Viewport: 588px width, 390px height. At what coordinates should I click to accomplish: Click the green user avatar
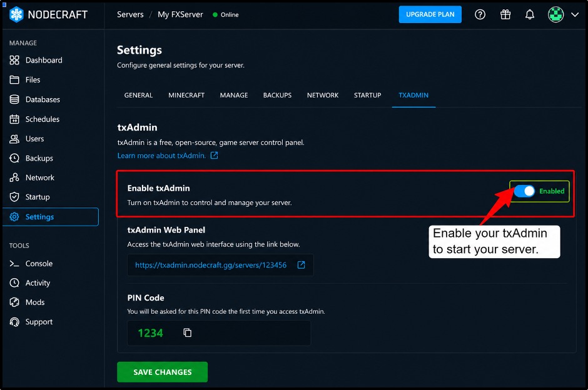point(555,14)
